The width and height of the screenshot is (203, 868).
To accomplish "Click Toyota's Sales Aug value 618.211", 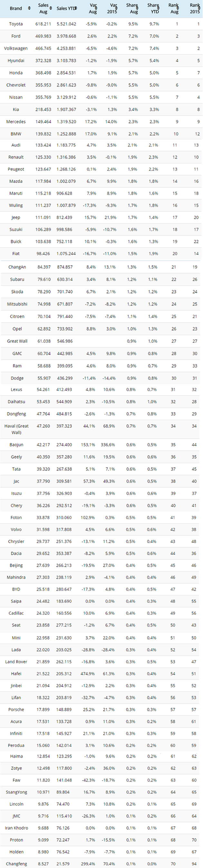I will [43, 24].
